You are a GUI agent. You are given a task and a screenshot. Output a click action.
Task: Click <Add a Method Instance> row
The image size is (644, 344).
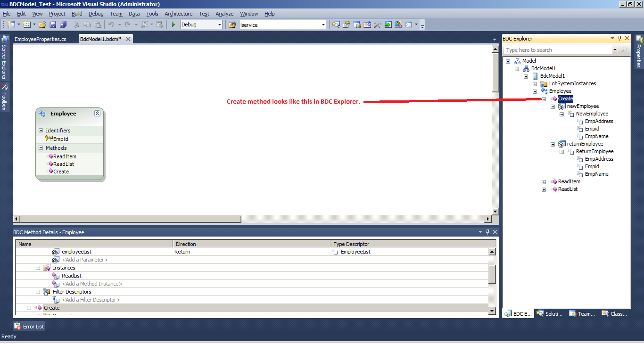92,284
